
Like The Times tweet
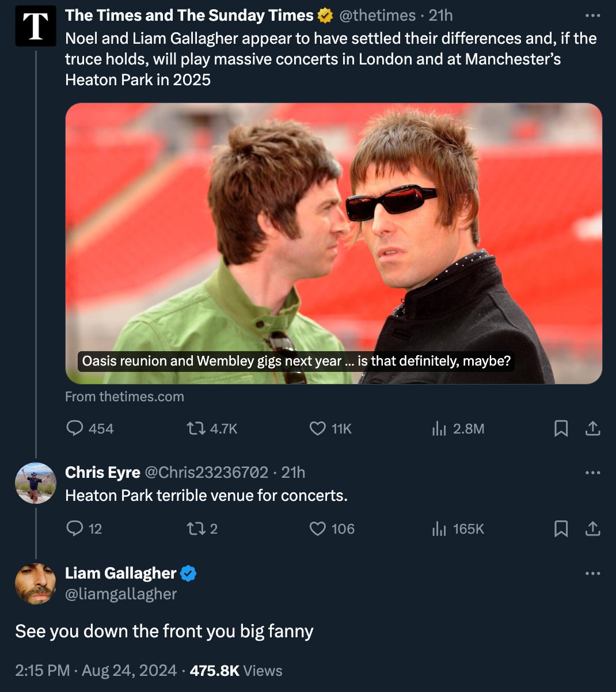318,428
